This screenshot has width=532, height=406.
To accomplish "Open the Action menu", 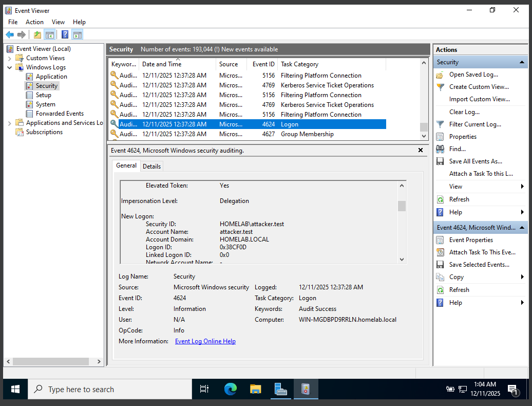I will coord(34,22).
